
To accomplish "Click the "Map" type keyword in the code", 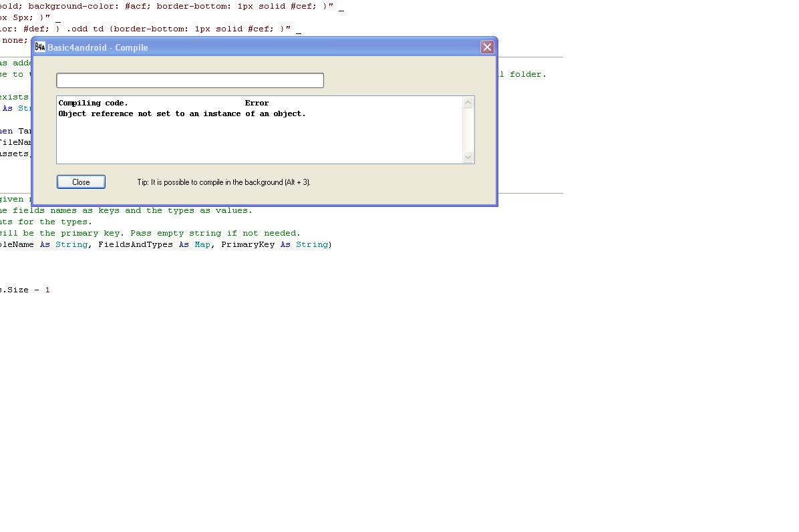I will (202, 245).
